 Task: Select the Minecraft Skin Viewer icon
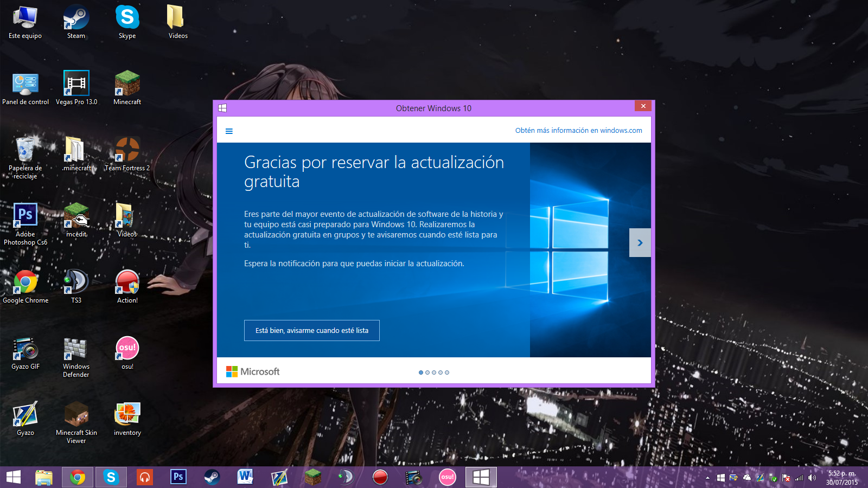click(x=76, y=419)
